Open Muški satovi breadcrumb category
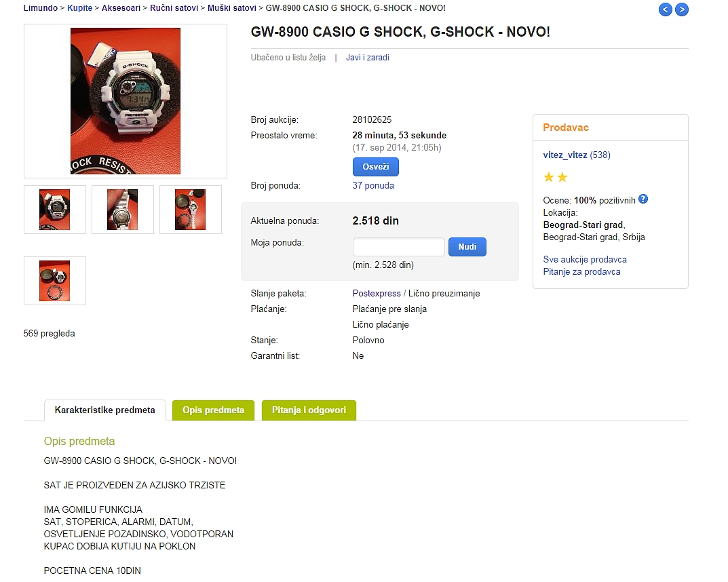Screen dimensions: 728x582 (x=231, y=8)
